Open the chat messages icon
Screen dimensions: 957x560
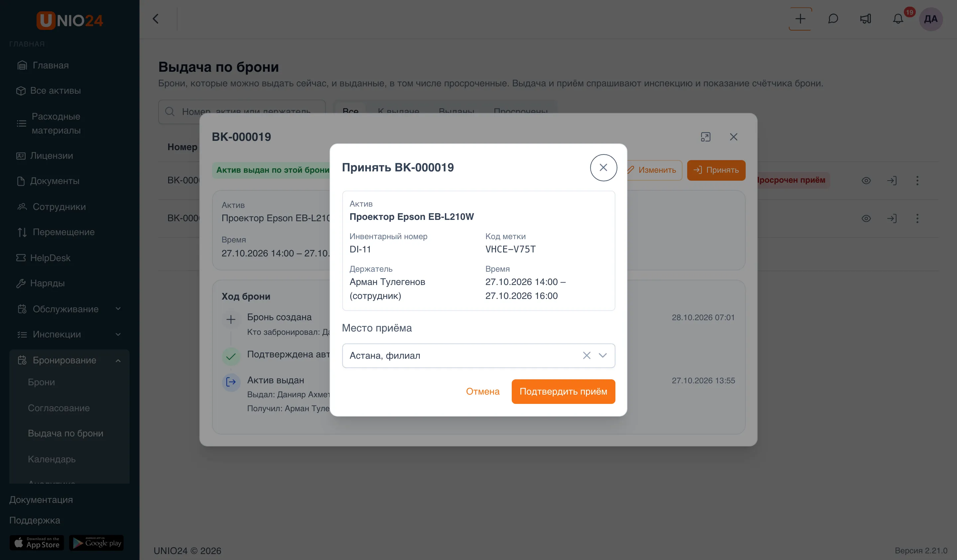[x=833, y=19]
